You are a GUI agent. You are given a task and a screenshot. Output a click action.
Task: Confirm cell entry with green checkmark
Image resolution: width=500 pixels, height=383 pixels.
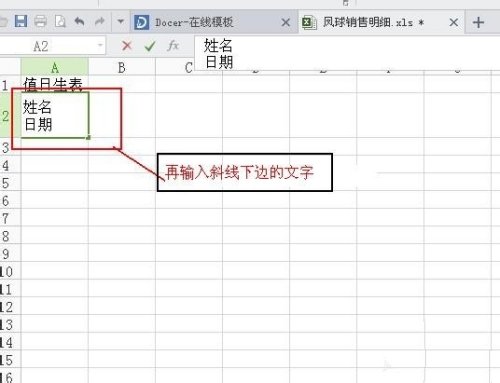point(150,46)
